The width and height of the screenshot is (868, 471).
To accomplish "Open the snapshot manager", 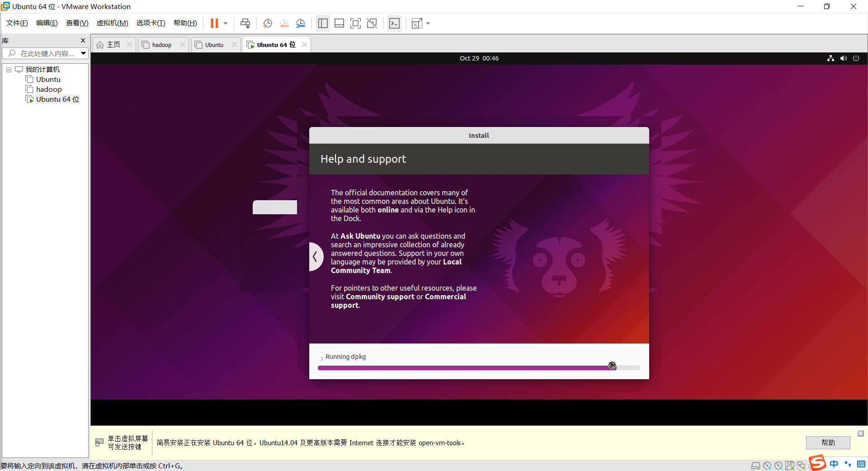I will [x=301, y=23].
